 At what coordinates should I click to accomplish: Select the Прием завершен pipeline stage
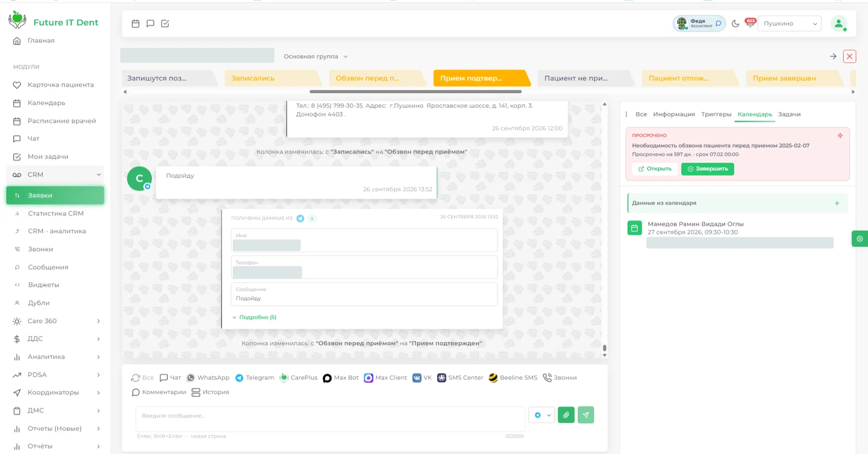(x=795, y=78)
